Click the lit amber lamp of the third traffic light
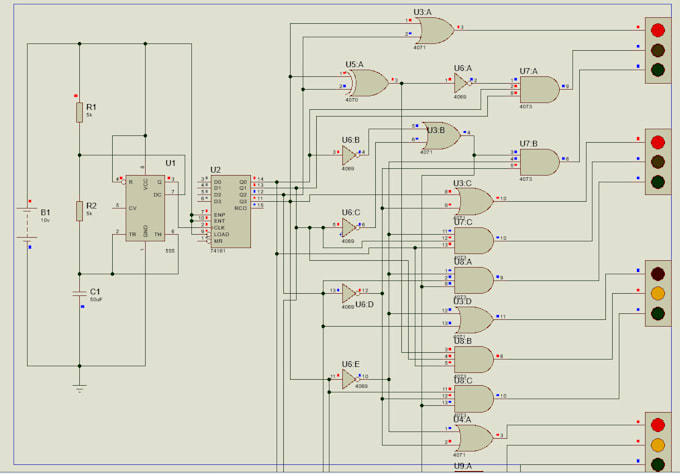The image size is (680, 474). tap(658, 294)
